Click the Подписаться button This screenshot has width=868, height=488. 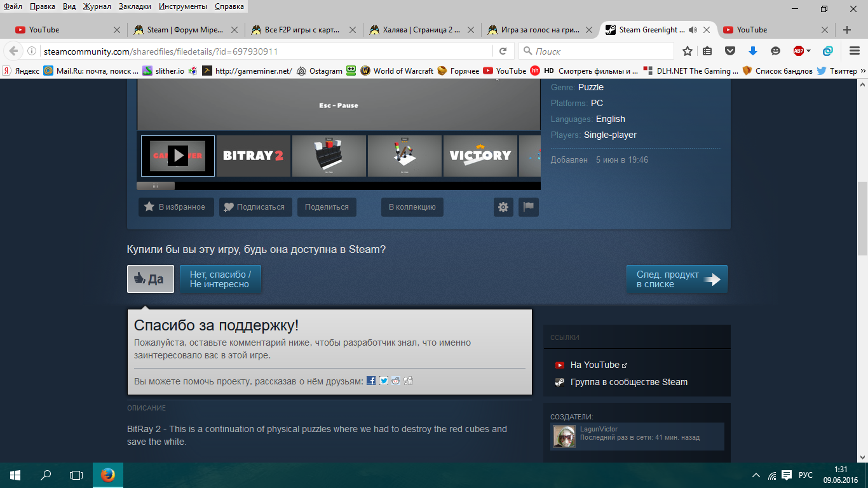tap(256, 207)
